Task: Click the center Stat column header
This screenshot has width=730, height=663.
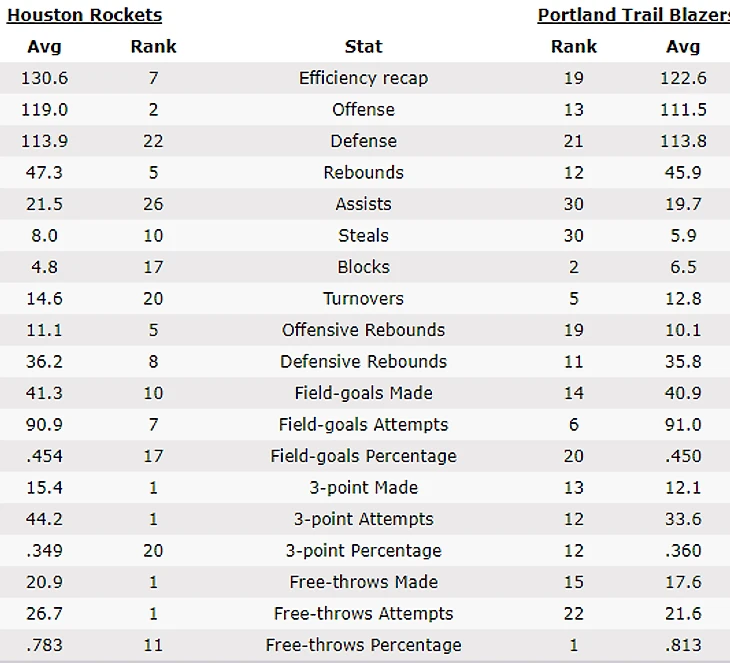Action: pyautogui.click(x=363, y=46)
